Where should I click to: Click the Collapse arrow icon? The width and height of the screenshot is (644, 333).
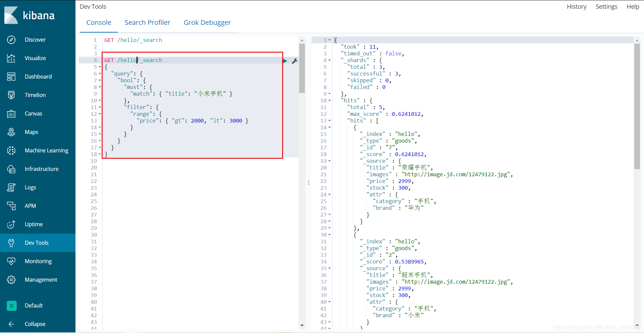(11, 324)
